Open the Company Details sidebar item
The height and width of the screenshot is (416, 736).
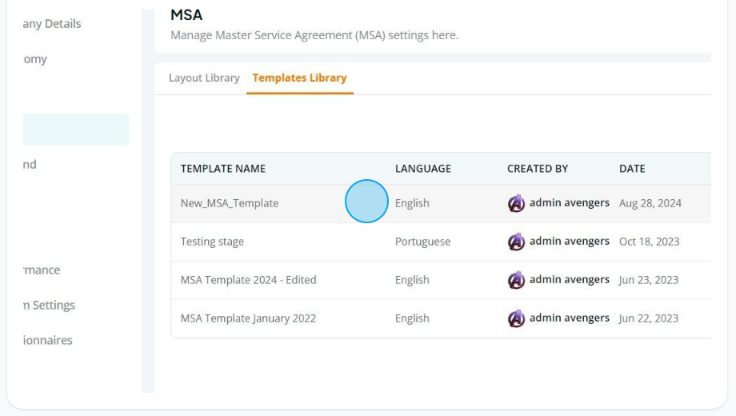[52, 24]
